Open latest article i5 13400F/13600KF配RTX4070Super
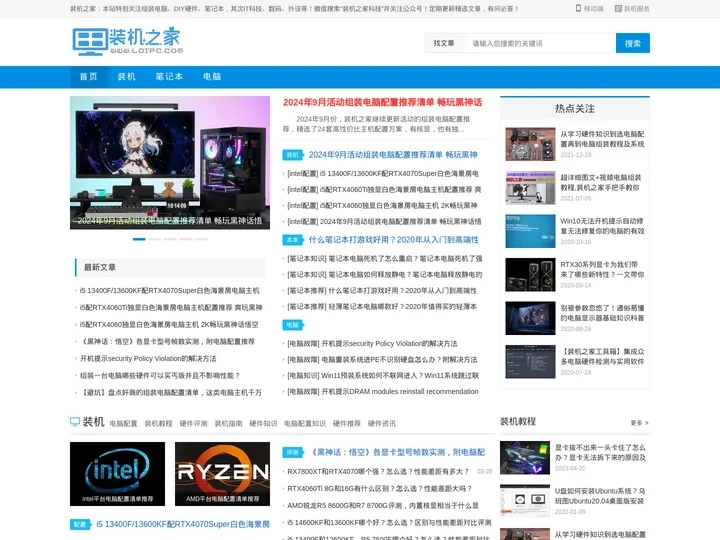This screenshot has height=540, width=720. 169,291
